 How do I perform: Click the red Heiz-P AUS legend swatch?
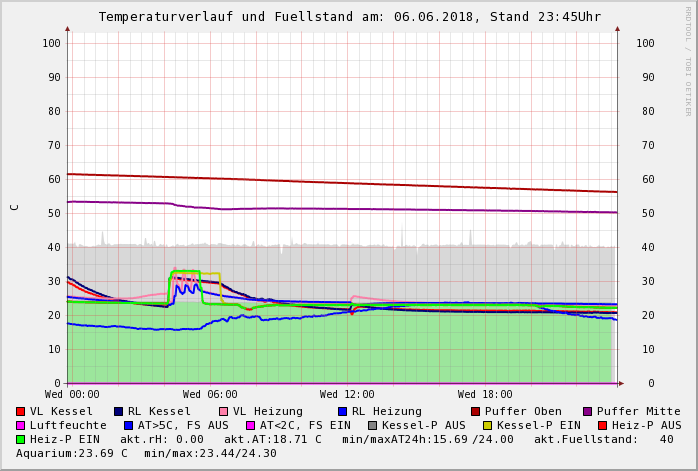click(x=602, y=426)
